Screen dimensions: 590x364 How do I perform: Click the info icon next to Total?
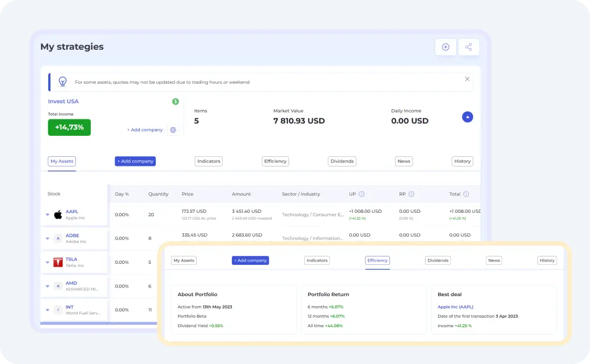(x=466, y=194)
